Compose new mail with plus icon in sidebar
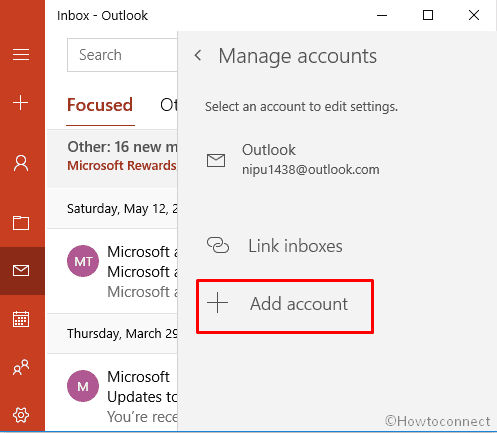Image resolution: width=497 pixels, height=433 pixels. click(x=21, y=102)
